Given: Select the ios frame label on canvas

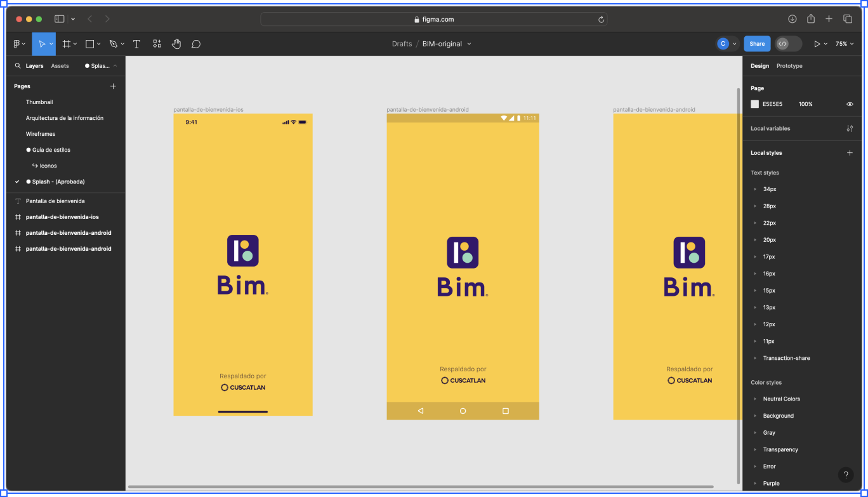Looking at the screenshot, I should [x=208, y=110].
